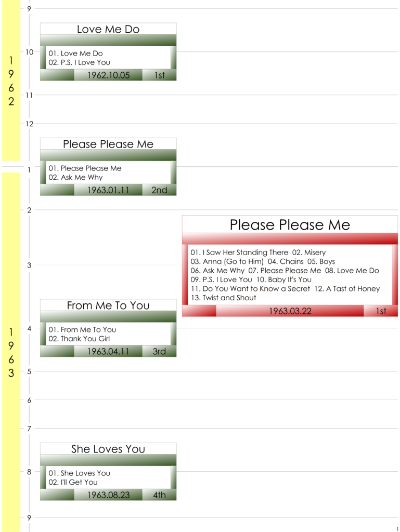Select track "02. Thank You Girl"
Viewport: 400px width, 532px height.
point(79,339)
